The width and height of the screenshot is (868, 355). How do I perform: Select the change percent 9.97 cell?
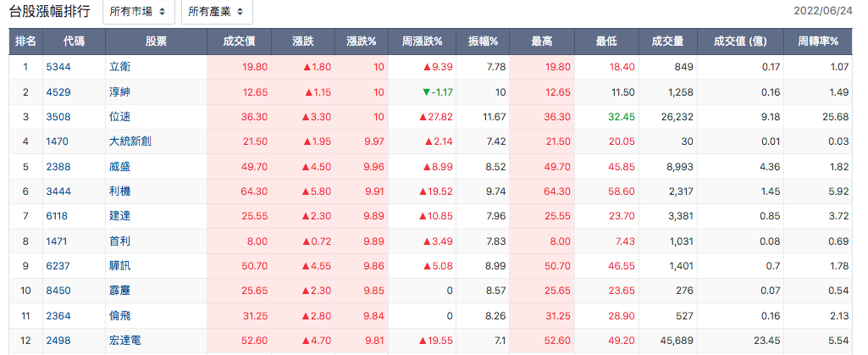click(x=362, y=141)
